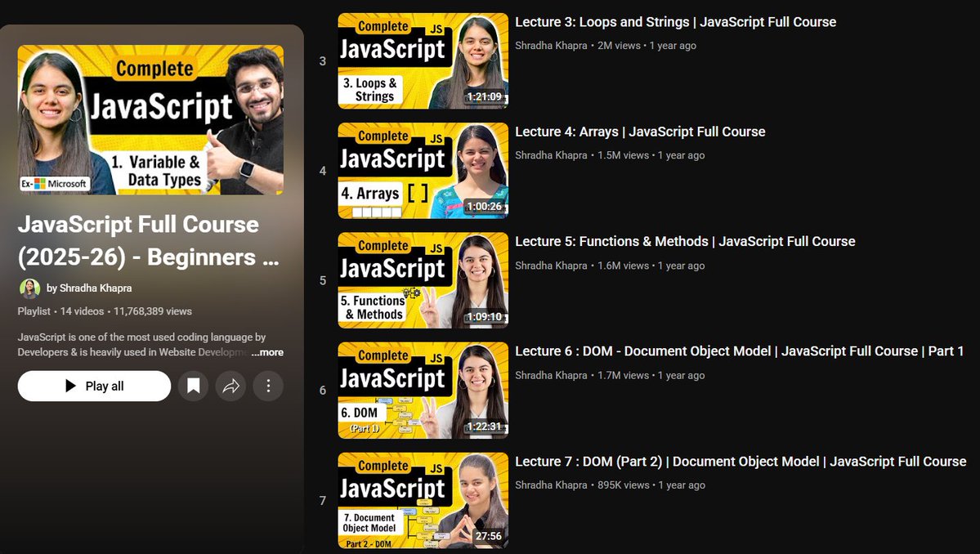Click index number 4 beside Lecture 4
980x554 pixels.
click(323, 171)
